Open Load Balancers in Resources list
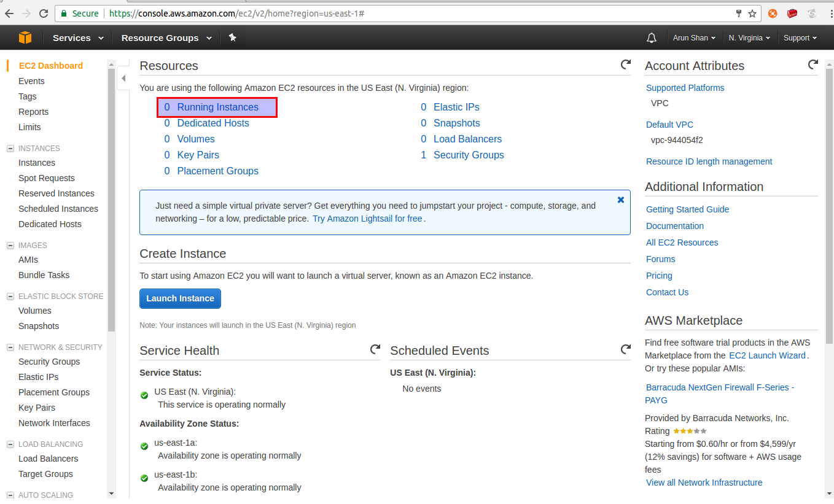This screenshot has width=834, height=504. click(467, 139)
